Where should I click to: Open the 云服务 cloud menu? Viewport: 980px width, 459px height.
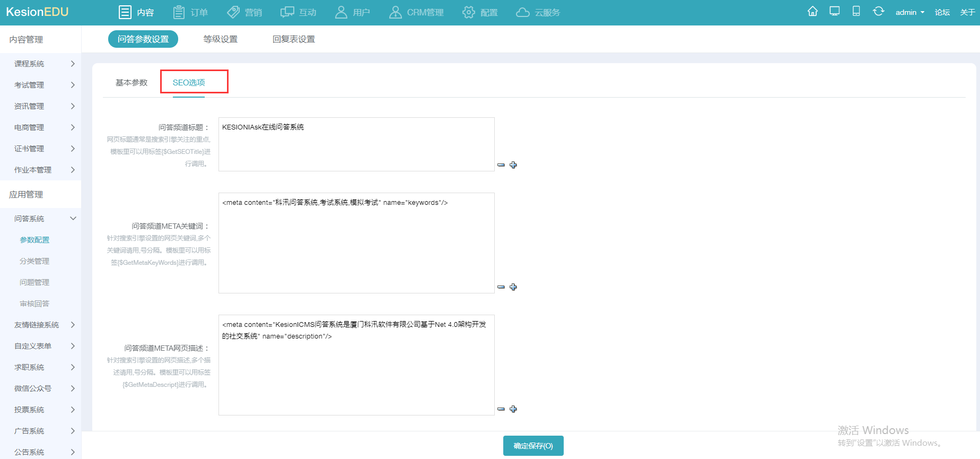coord(538,12)
